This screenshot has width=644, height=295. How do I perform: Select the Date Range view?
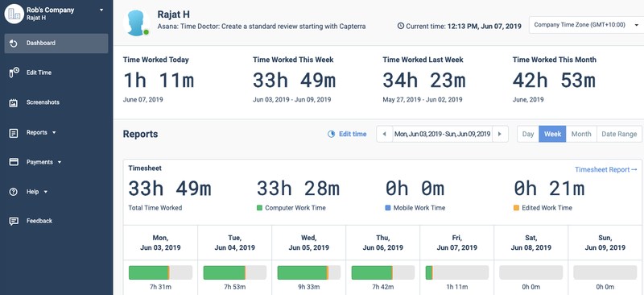(619, 134)
